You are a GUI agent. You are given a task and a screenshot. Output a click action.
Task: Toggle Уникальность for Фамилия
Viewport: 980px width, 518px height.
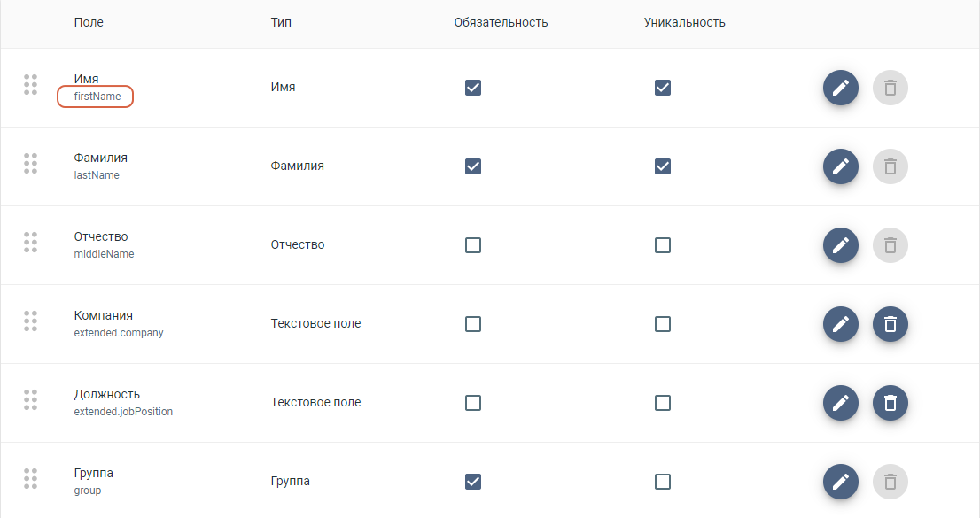coord(663,166)
